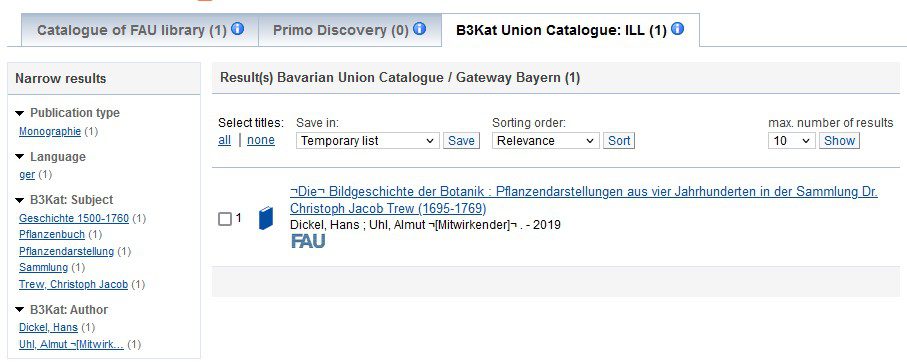Tick the checkbox for result 1
This screenshot has height=362, width=907.
pos(224,219)
